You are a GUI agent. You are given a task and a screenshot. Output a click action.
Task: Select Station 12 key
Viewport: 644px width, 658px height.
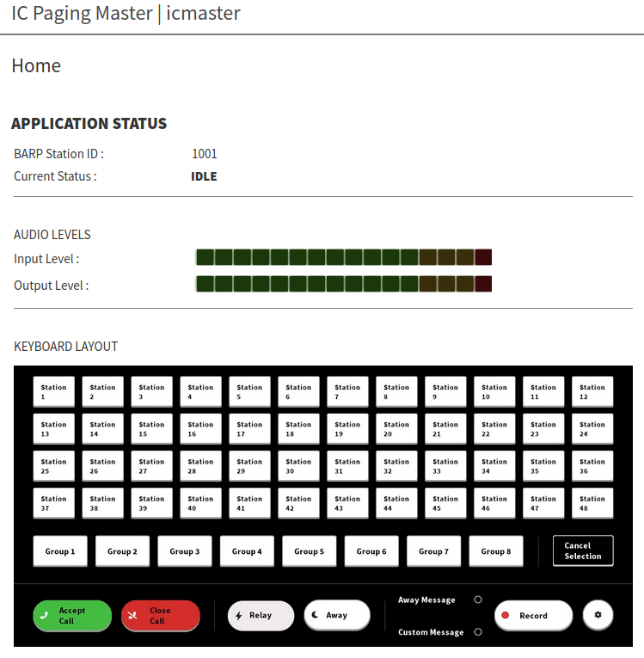(592, 392)
